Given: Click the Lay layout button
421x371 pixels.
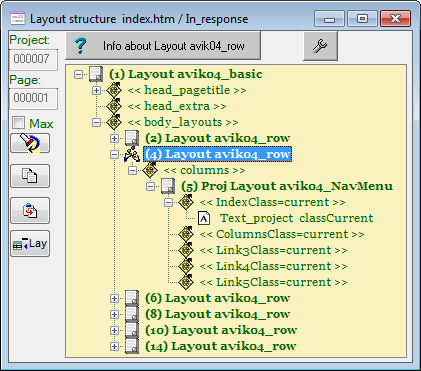Looking at the screenshot, I should (30, 244).
